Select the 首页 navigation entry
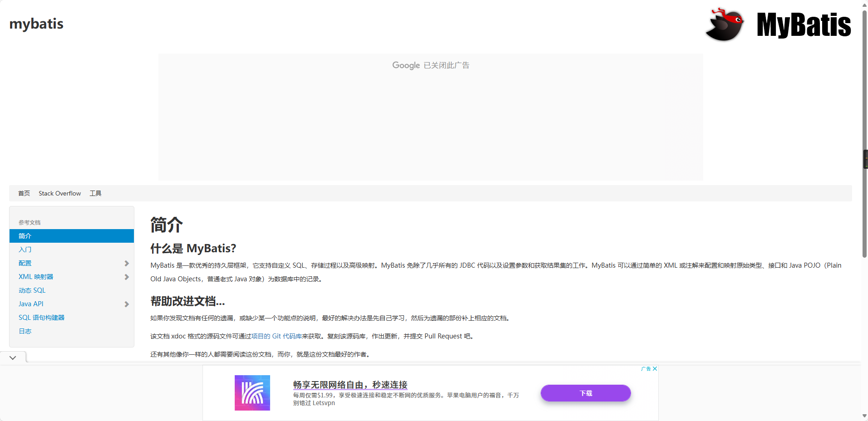This screenshot has width=868, height=421. click(x=24, y=193)
